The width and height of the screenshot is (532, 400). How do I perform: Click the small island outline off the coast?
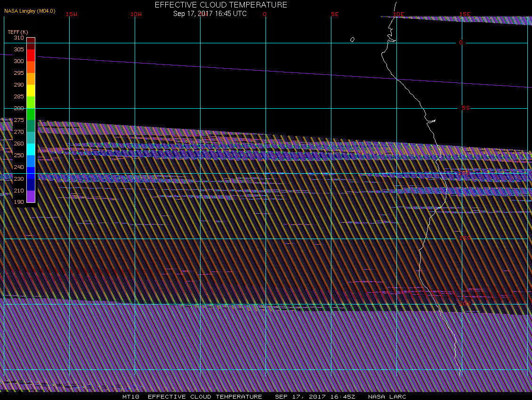352,40
